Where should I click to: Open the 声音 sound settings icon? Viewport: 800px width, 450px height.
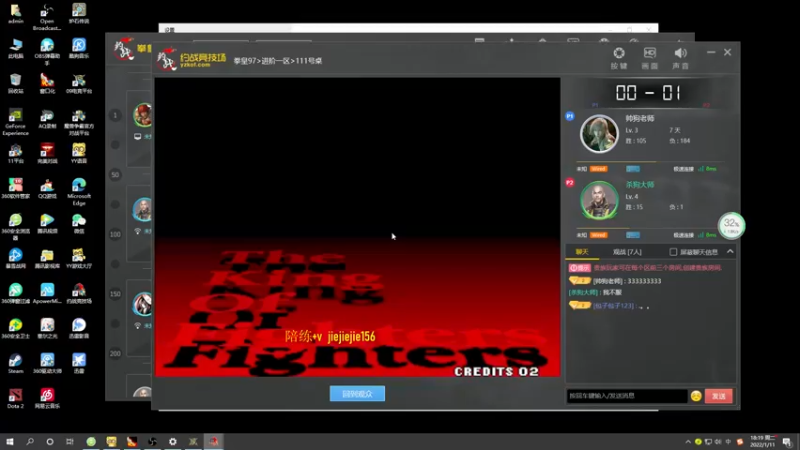(680, 58)
